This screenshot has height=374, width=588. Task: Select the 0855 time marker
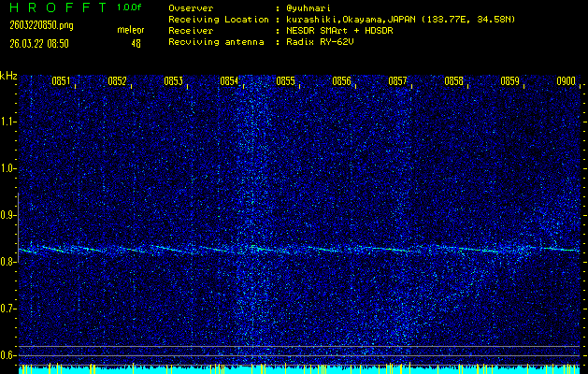(x=285, y=81)
